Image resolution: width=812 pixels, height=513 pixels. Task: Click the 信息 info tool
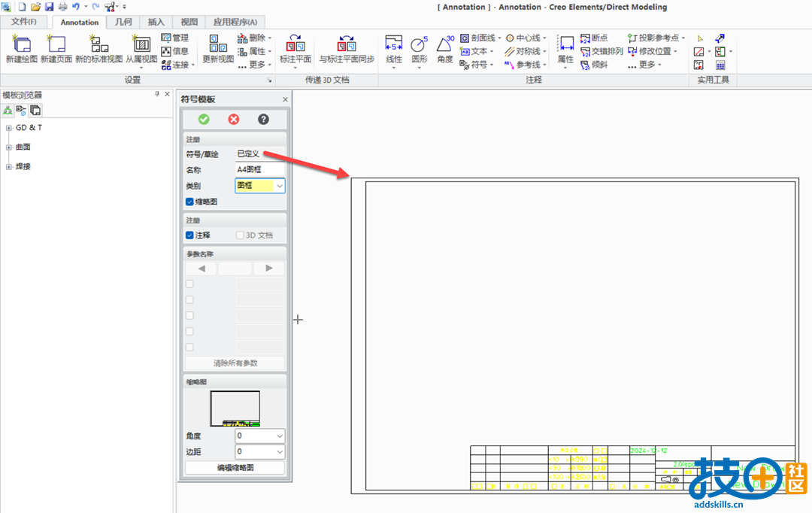175,51
